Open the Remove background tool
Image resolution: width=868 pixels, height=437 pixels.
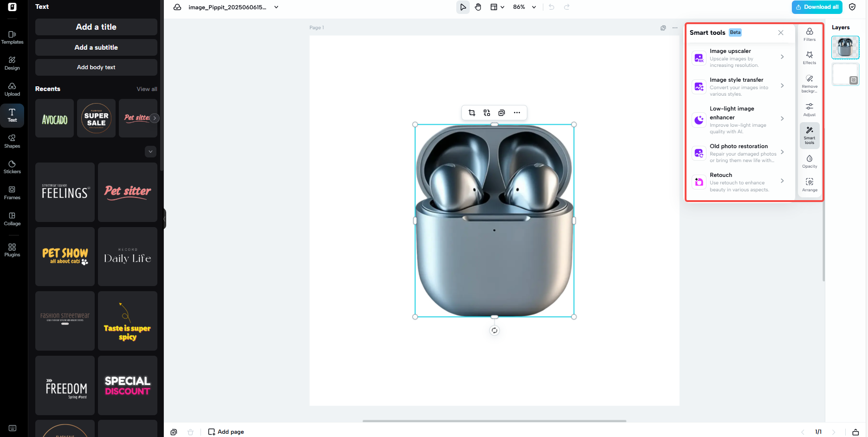click(x=810, y=84)
